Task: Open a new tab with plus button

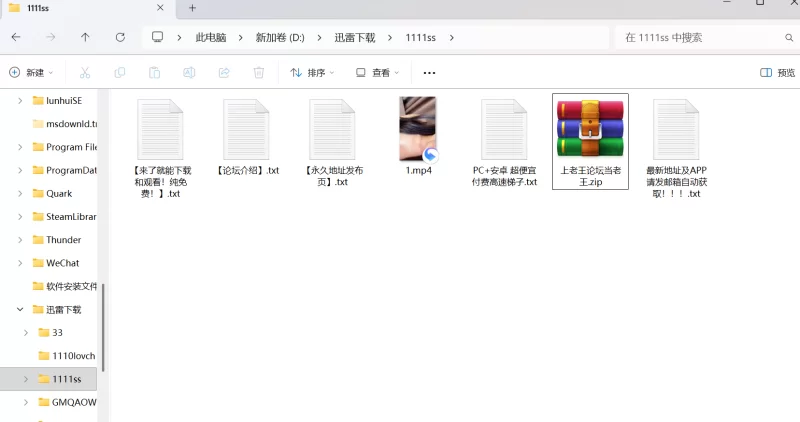Action: pos(192,8)
